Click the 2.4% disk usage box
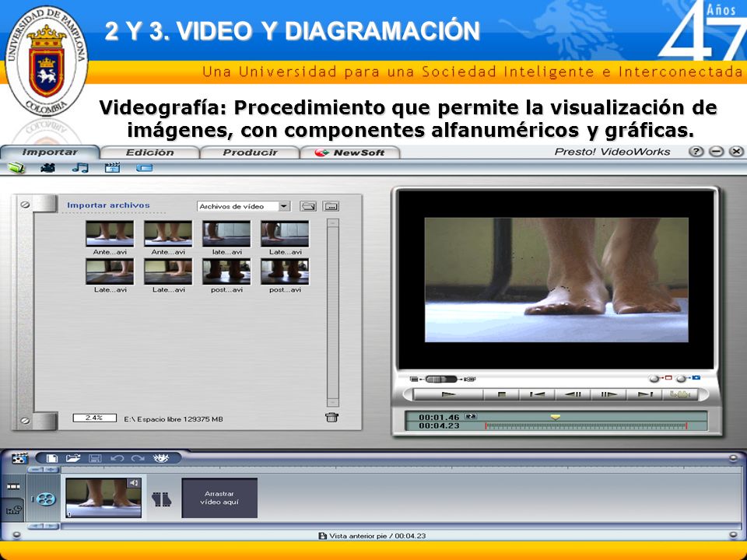747x560 pixels. (x=94, y=418)
